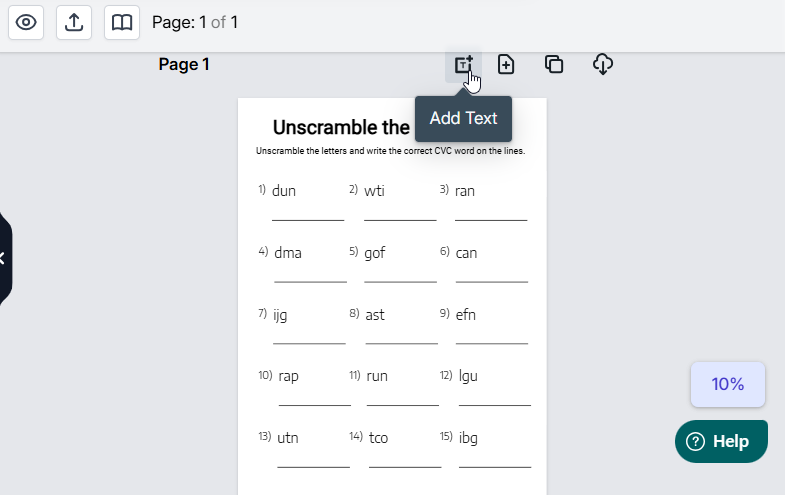785x495 pixels.
Task: Click the add new page icon
Action: tap(506, 65)
